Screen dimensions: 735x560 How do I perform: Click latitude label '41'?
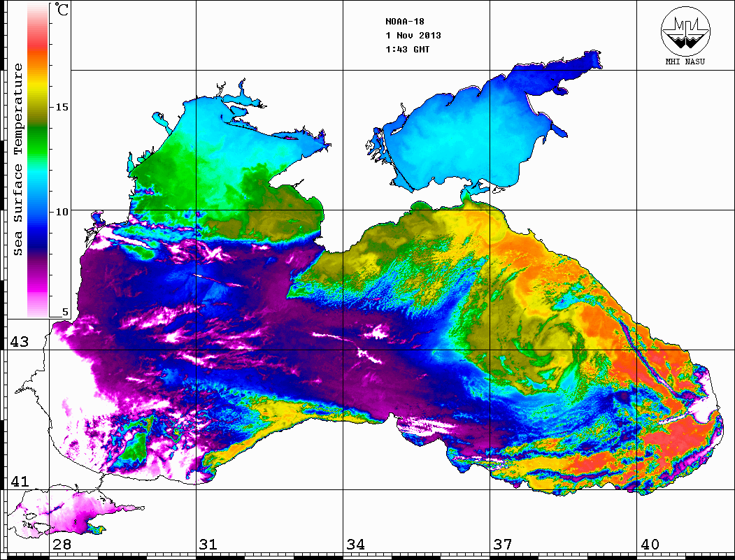[x=19, y=481]
